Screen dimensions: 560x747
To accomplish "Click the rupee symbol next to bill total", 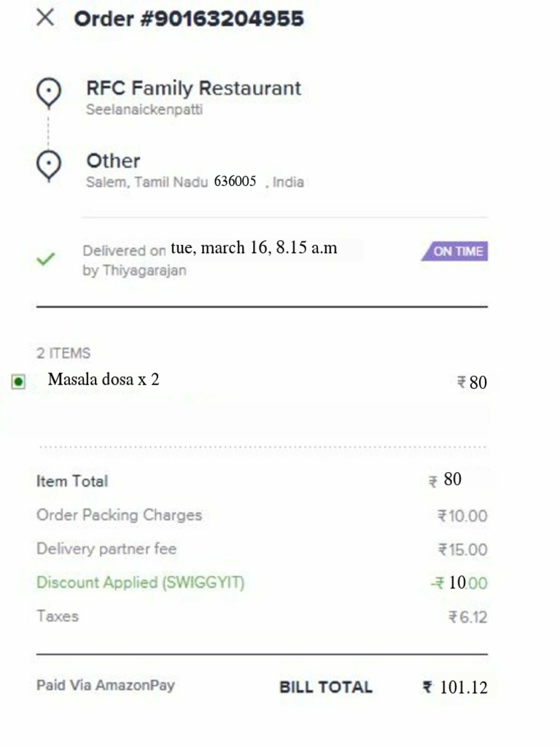I will tap(427, 686).
